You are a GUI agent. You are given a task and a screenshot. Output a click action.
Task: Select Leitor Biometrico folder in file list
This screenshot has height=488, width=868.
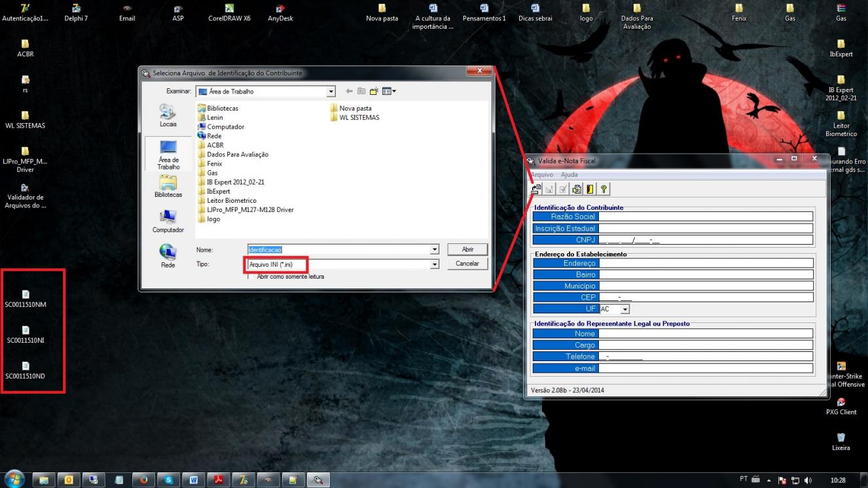(227, 200)
